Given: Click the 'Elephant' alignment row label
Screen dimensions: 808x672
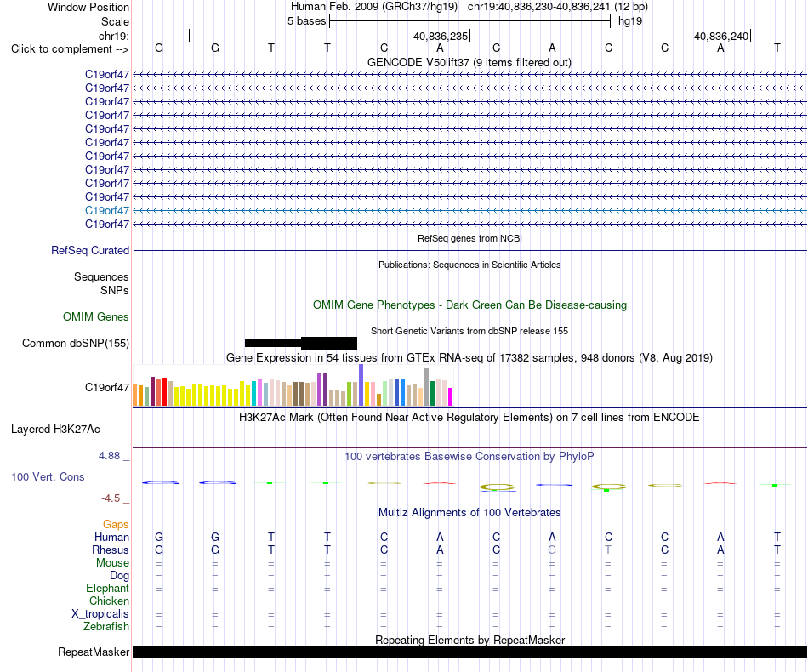Looking at the screenshot, I should (108, 588).
